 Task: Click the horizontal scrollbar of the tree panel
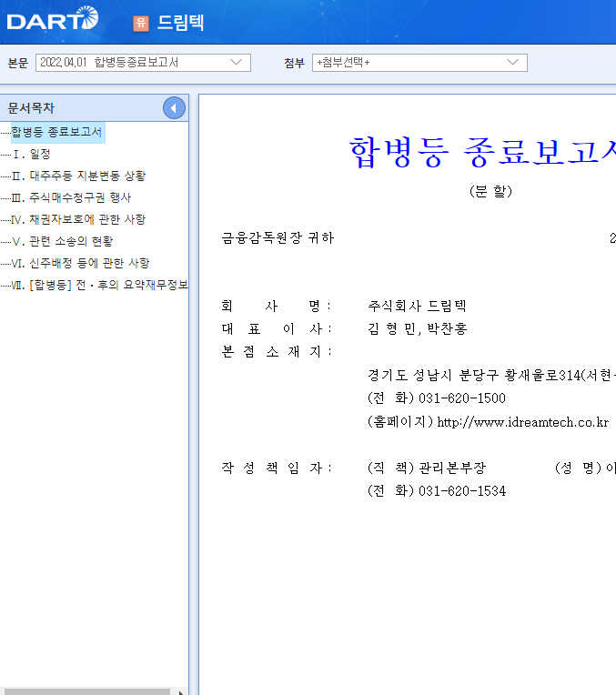pos(87,691)
